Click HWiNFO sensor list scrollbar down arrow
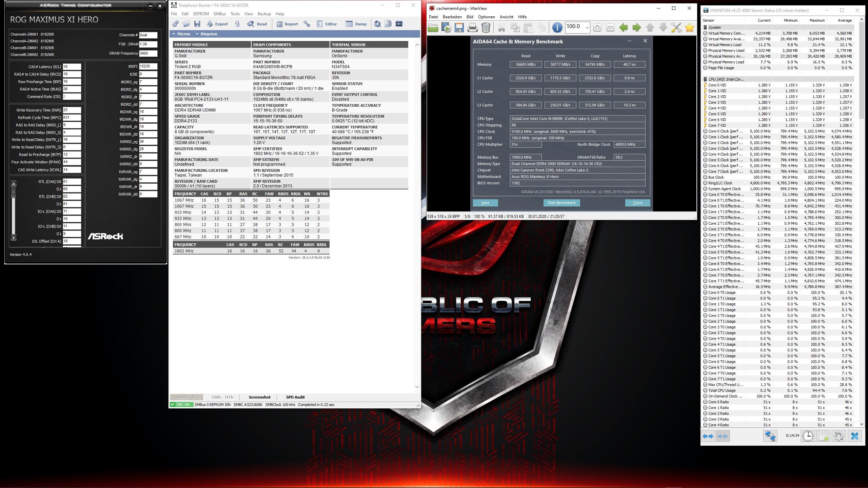Viewport: 868px width, 488px height. tap(862, 424)
